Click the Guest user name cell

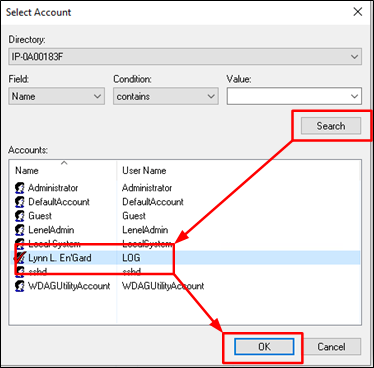click(x=134, y=216)
